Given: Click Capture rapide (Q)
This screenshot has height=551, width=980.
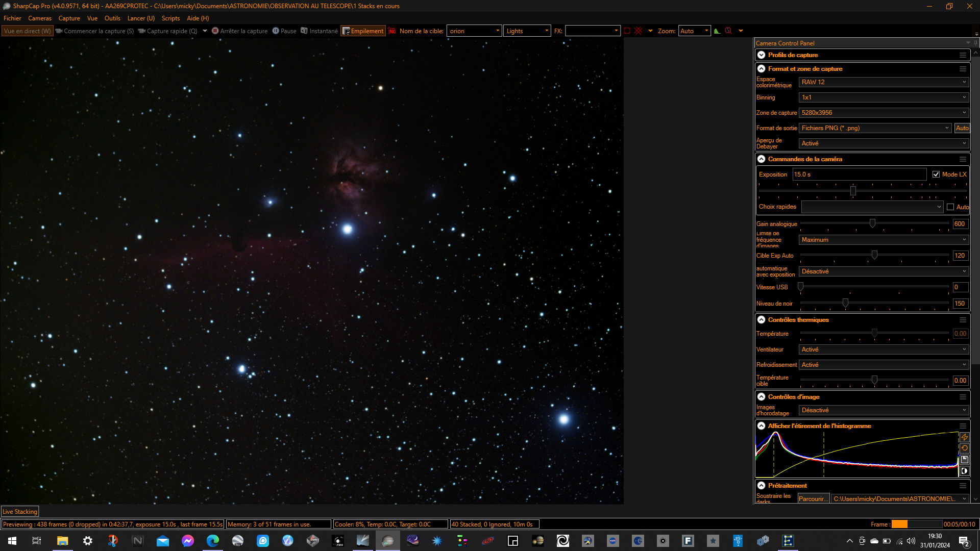Looking at the screenshot, I should (x=168, y=31).
